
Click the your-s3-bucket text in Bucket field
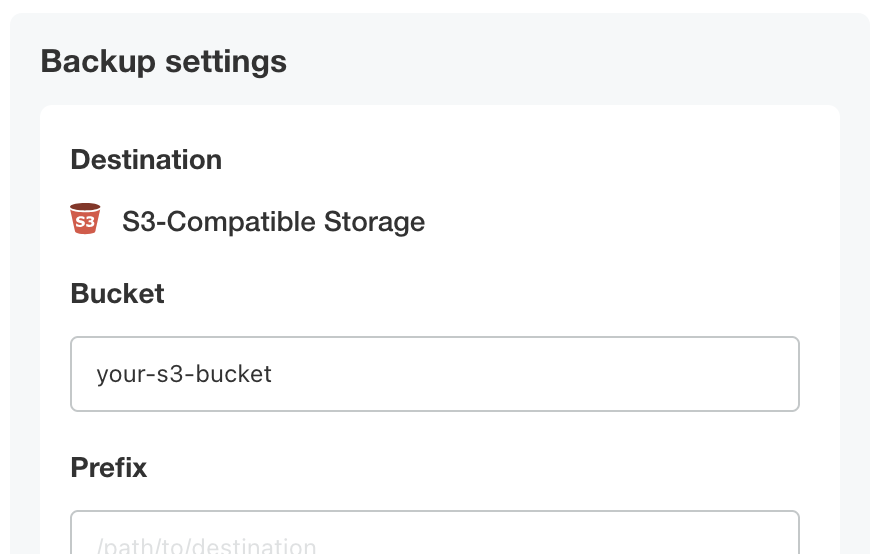(184, 375)
